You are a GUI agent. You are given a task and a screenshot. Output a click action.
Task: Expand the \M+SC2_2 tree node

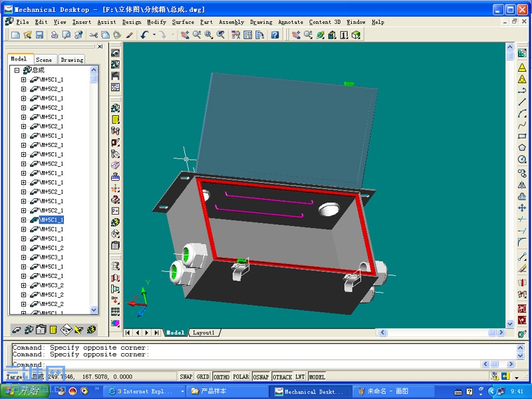[x=23, y=304]
